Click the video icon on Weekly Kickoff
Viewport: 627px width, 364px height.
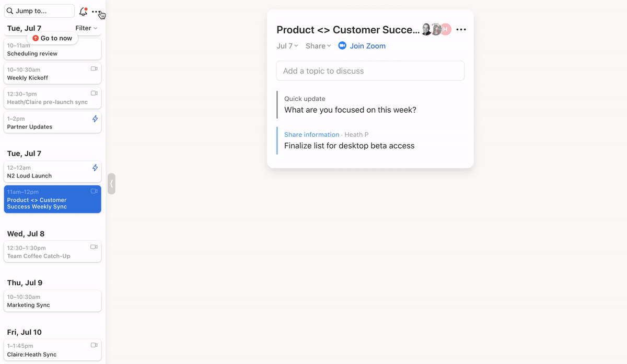coord(94,69)
